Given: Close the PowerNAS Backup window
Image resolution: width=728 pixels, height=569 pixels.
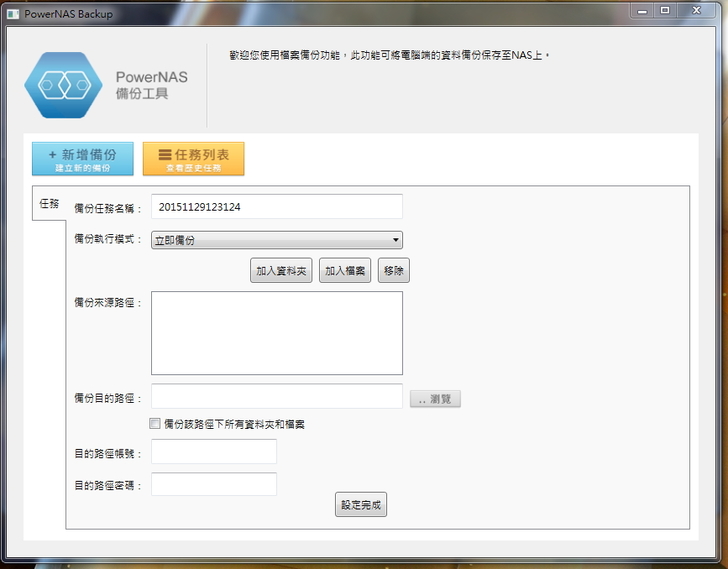Looking at the screenshot, I should click(701, 10).
